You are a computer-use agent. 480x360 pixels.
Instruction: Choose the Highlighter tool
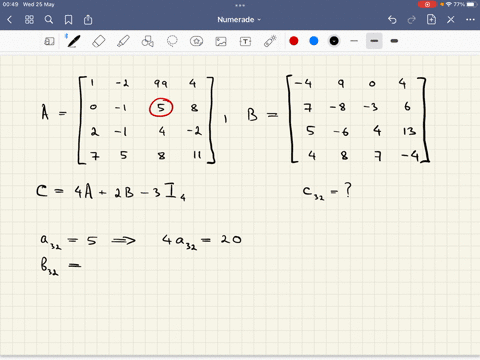[x=123, y=41]
